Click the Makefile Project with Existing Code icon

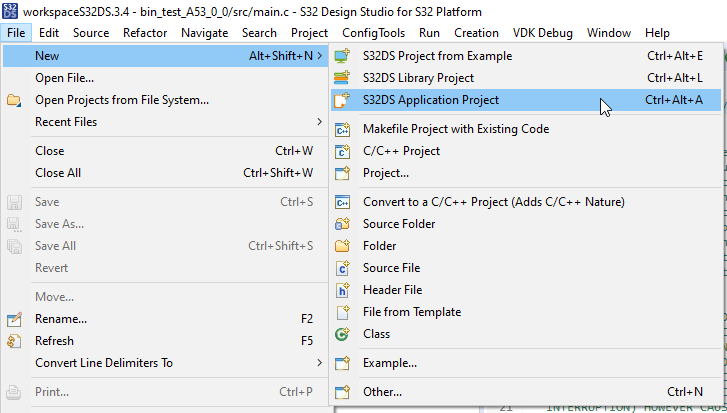point(343,129)
